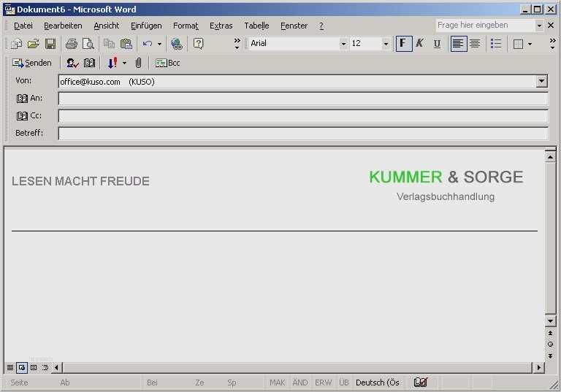The height and width of the screenshot is (392, 561).
Task: Toggle the Bcc field button
Action: click(x=167, y=63)
